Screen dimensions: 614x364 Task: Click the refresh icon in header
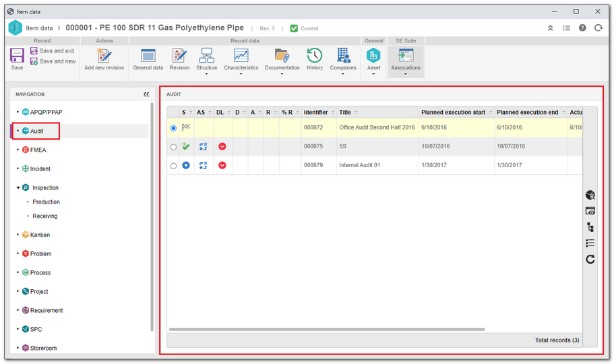[598, 28]
